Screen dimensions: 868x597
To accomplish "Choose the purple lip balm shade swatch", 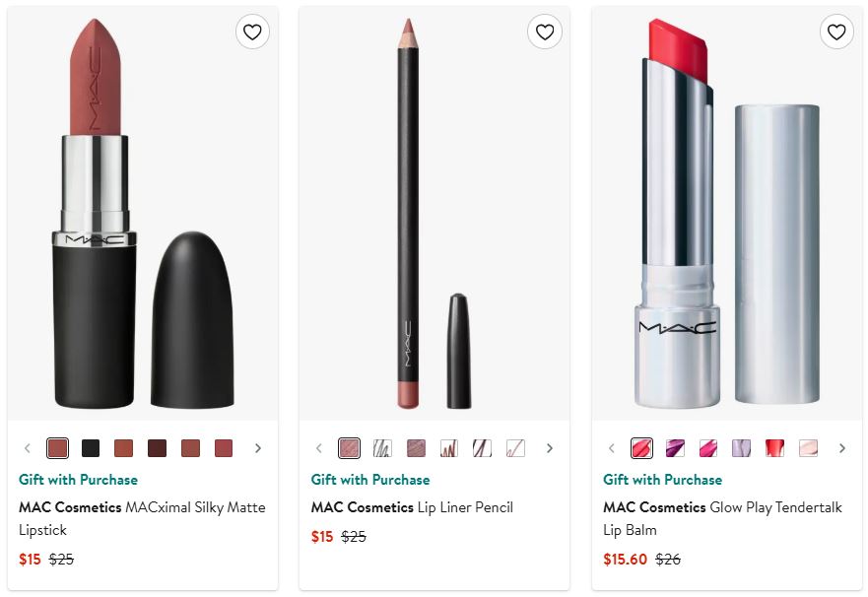I will pos(675,448).
